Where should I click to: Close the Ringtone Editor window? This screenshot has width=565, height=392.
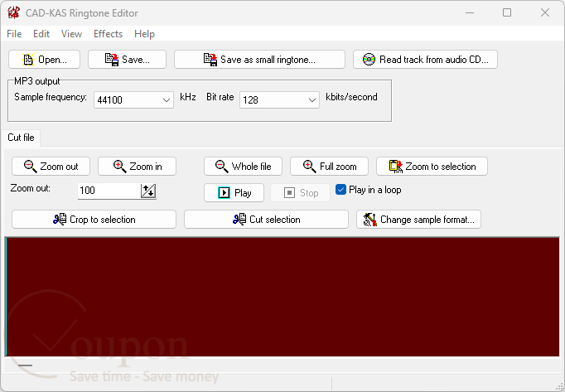point(545,12)
